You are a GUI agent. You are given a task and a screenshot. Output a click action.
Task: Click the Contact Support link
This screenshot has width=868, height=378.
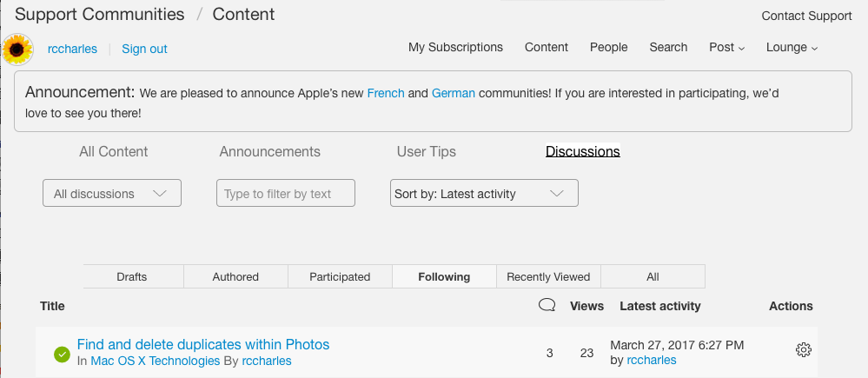[806, 17]
